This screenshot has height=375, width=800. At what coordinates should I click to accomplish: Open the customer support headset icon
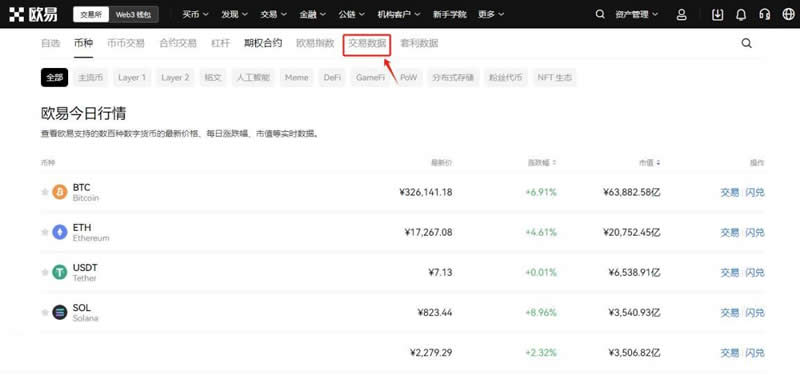[764, 14]
